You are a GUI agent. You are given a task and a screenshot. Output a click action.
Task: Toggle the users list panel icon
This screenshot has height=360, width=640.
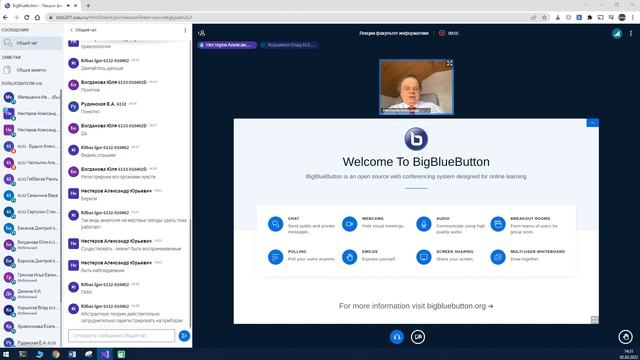(x=202, y=33)
